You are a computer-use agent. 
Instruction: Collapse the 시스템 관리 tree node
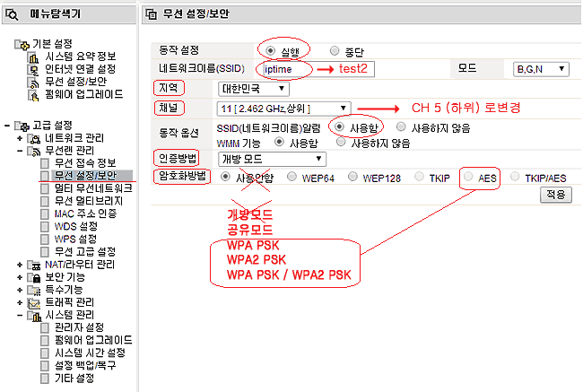[x=20, y=316]
